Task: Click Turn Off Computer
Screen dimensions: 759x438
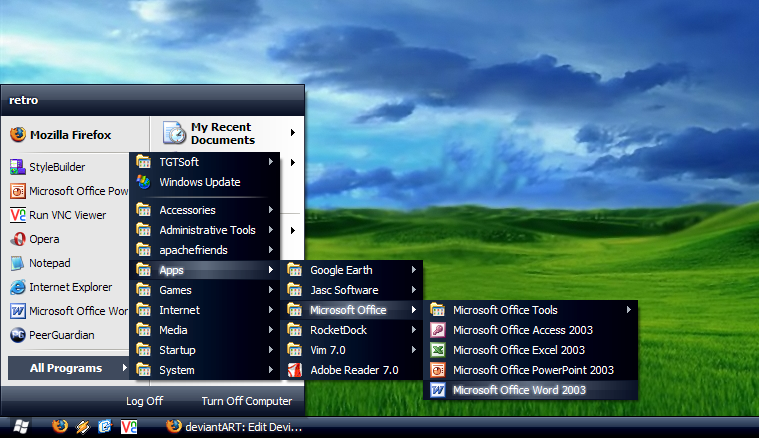Action: click(x=246, y=401)
